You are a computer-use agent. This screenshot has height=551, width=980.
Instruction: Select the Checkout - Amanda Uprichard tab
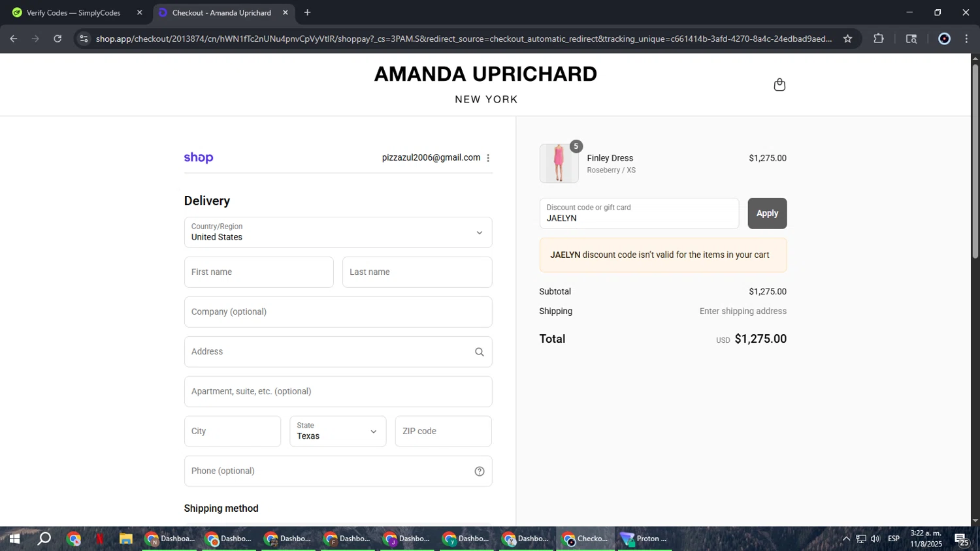point(223,12)
